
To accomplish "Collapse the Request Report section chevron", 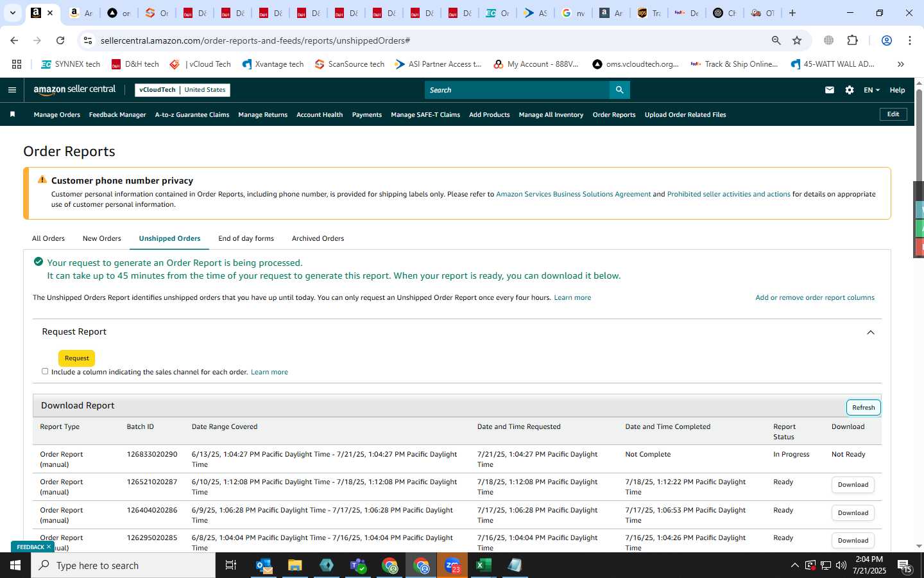I will pos(871,332).
